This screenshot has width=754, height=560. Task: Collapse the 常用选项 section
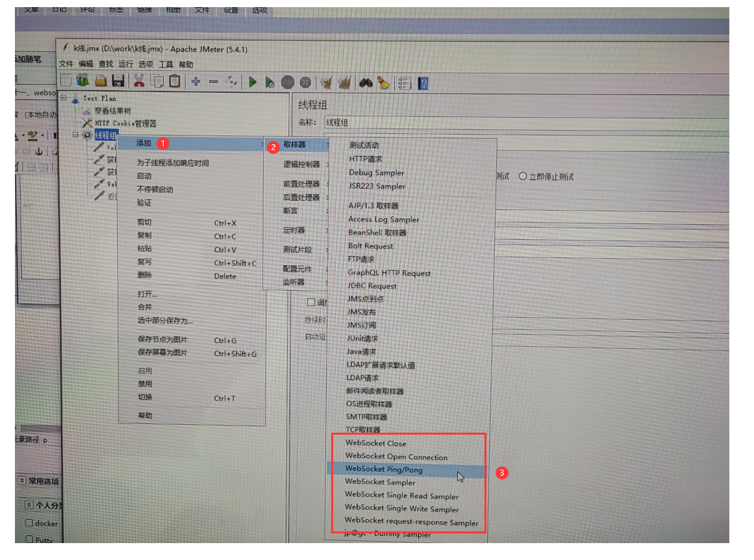tap(21, 480)
